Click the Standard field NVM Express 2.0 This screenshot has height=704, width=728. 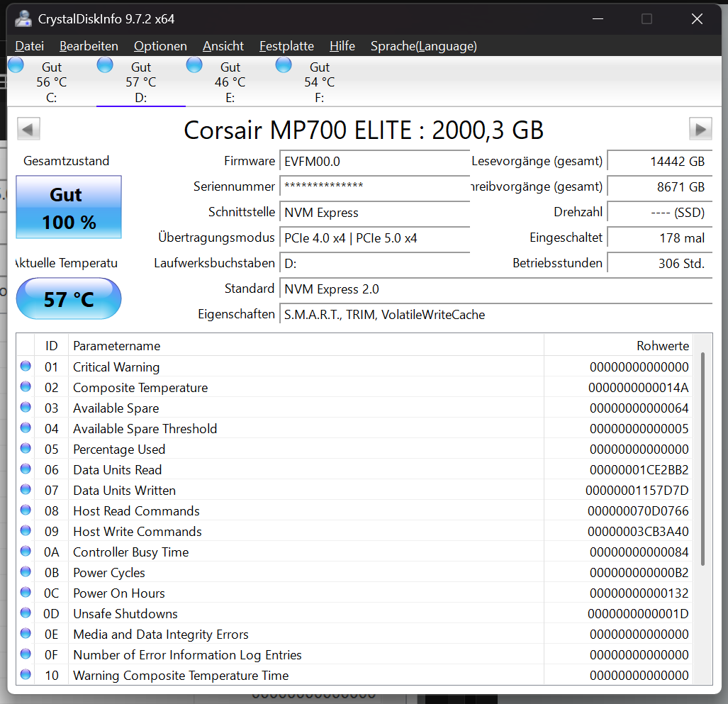point(496,289)
